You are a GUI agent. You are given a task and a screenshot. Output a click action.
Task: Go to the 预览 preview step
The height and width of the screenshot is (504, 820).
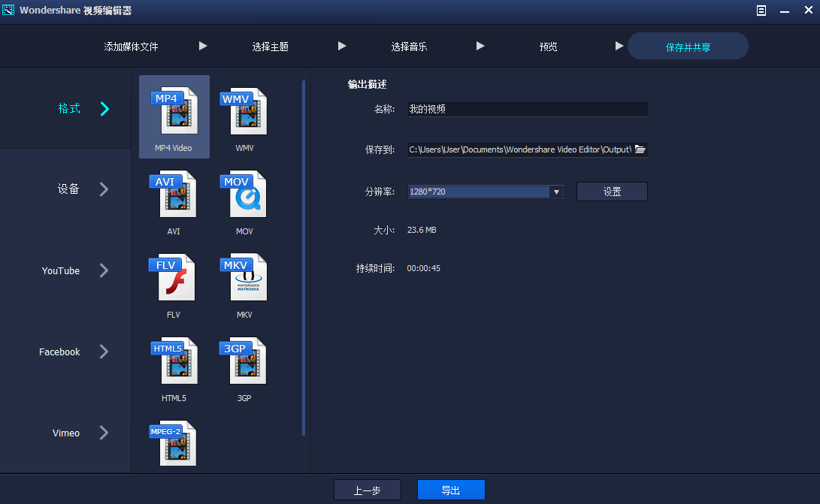(548, 47)
